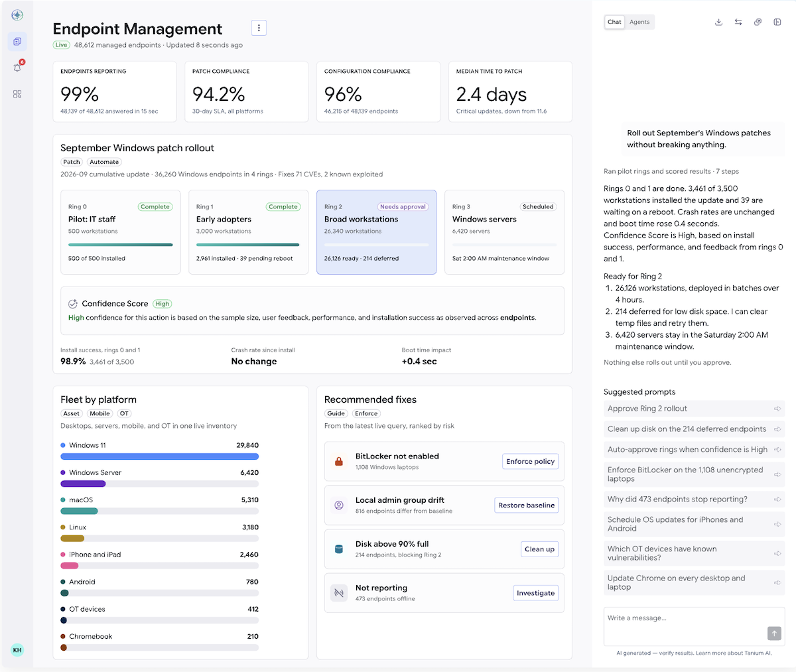Click the Confidence Score icon
This screenshot has height=672, width=796.
(73, 304)
